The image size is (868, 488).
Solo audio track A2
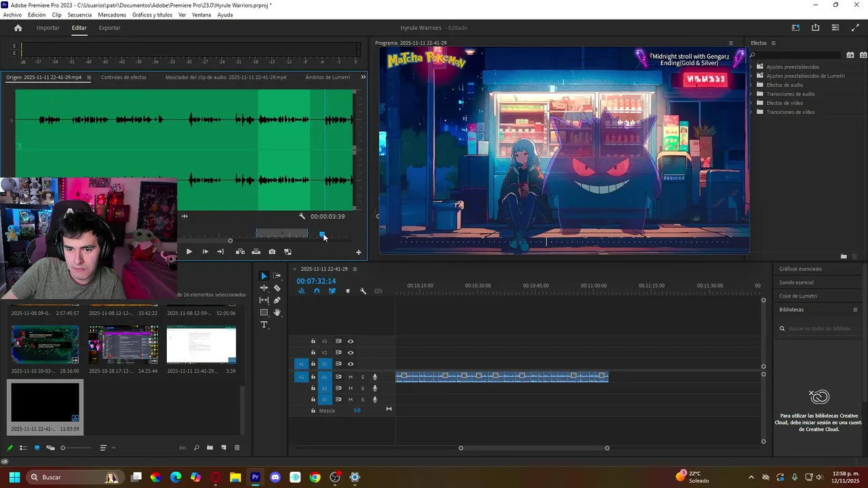pyautogui.click(x=363, y=388)
